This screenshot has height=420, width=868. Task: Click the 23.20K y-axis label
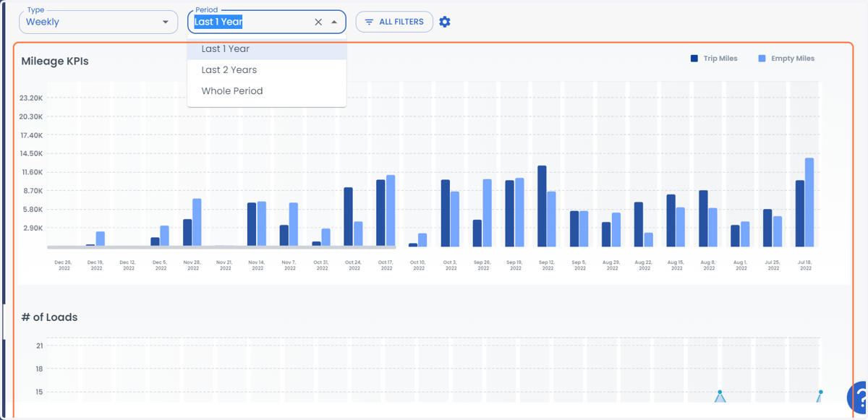click(x=31, y=98)
